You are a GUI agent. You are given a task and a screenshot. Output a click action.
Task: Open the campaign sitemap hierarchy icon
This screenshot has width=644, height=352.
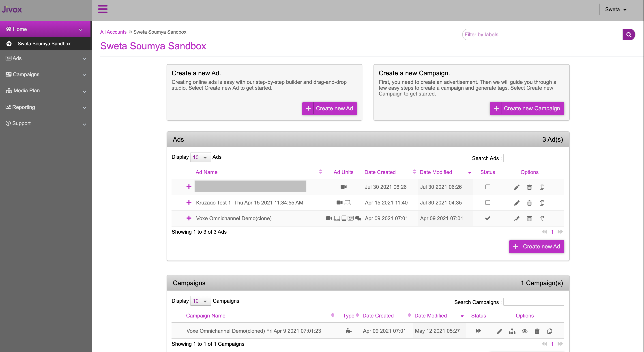[512, 331]
